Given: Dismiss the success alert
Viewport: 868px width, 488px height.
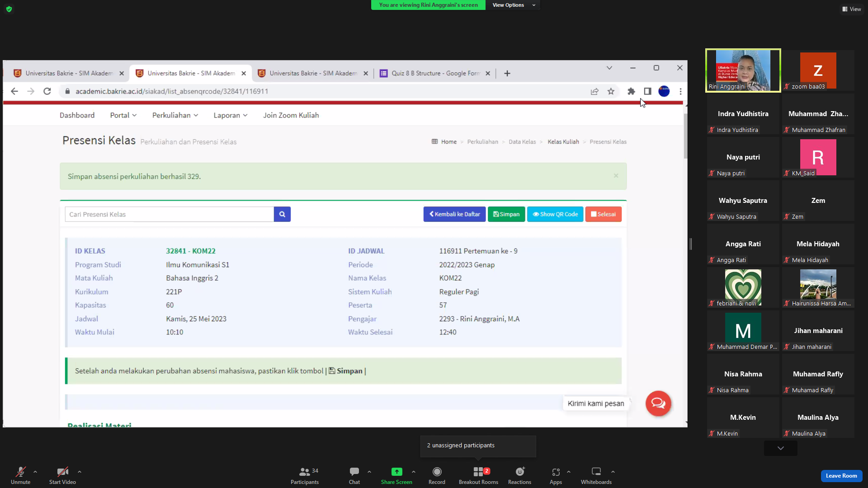Looking at the screenshot, I should (616, 176).
